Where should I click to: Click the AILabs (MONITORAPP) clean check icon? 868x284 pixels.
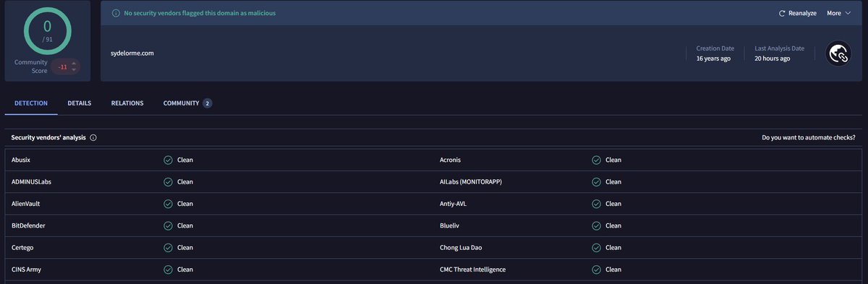[x=596, y=181]
